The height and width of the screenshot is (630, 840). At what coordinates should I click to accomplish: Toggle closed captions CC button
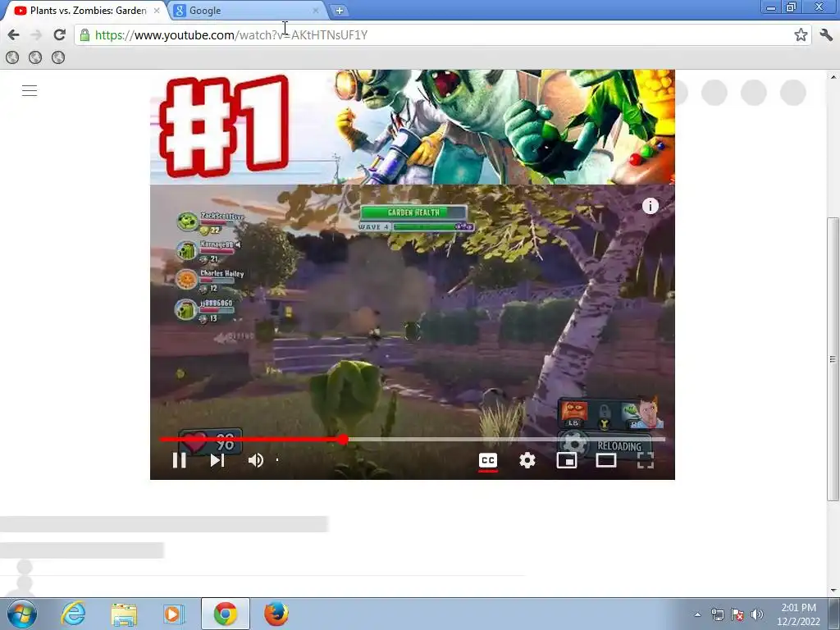[488, 460]
